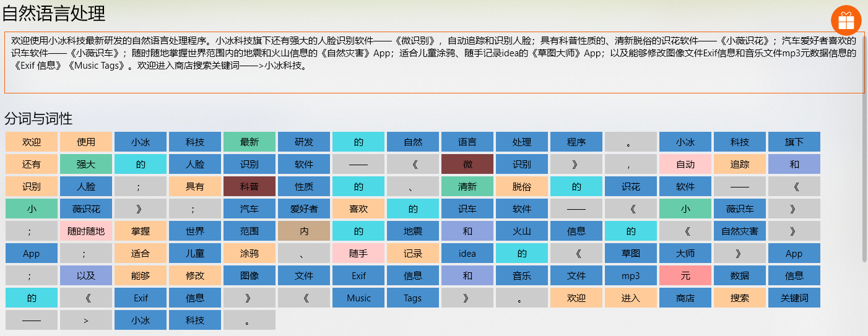Select the '具有' word tile
The image size is (868, 336).
pos(195,186)
